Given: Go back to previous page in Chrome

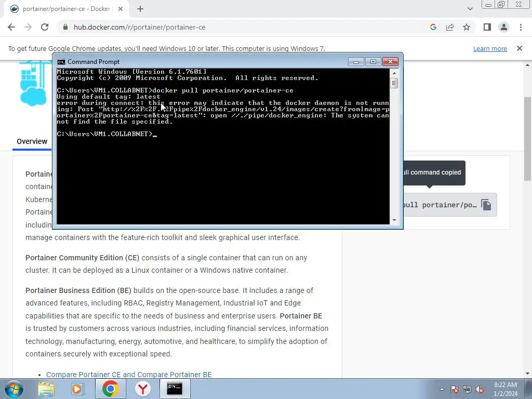Looking at the screenshot, I should point(11,27).
